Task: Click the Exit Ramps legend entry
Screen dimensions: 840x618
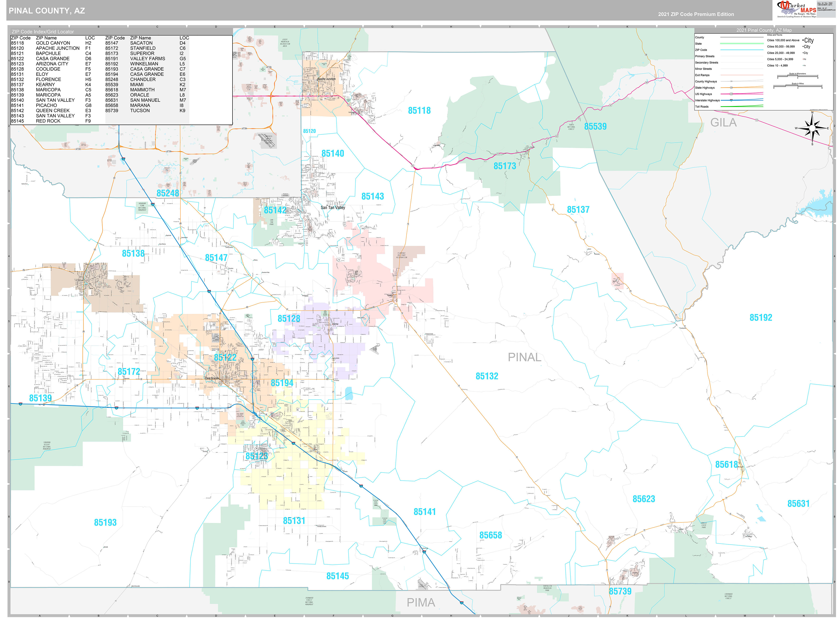Action: point(729,75)
